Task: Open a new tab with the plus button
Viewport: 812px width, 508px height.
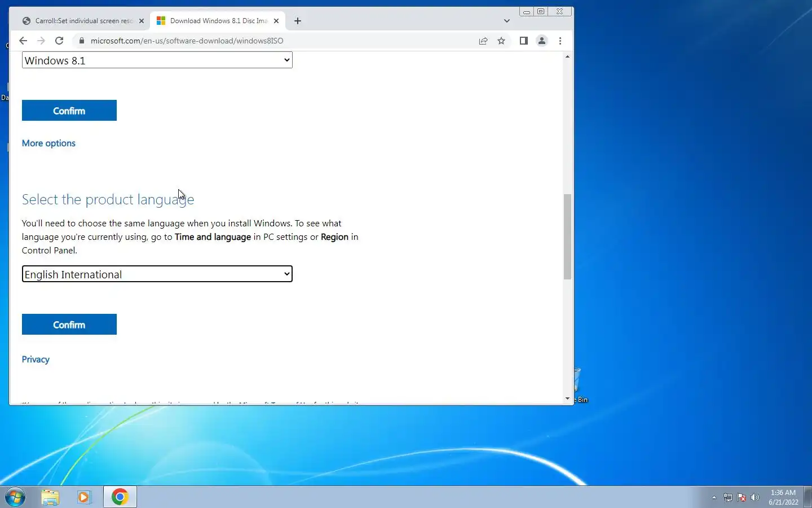Action: 298,21
